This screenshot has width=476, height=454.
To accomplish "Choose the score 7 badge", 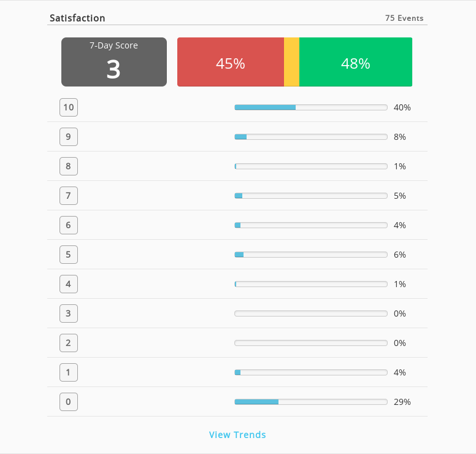I will click(x=69, y=196).
